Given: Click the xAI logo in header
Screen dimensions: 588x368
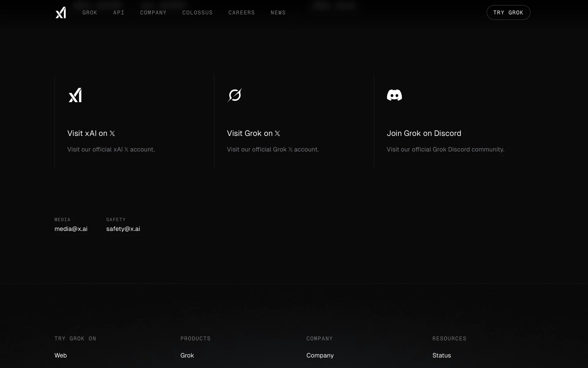Looking at the screenshot, I should (61, 13).
